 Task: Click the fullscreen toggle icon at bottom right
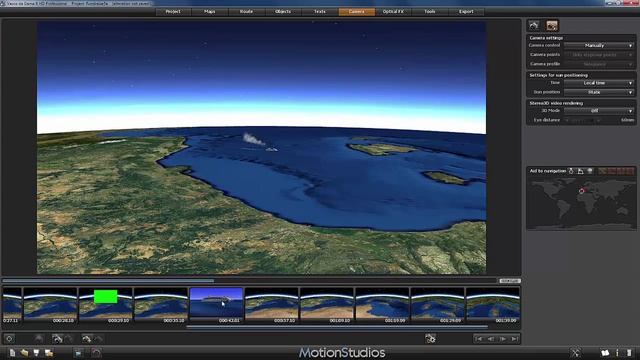click(x=576, y=353)
